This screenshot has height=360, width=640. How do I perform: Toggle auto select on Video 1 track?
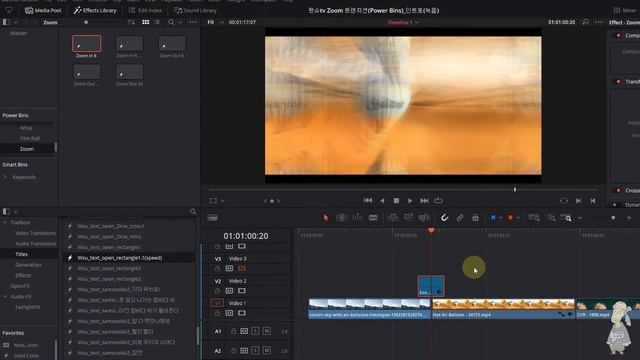(229, 313)
